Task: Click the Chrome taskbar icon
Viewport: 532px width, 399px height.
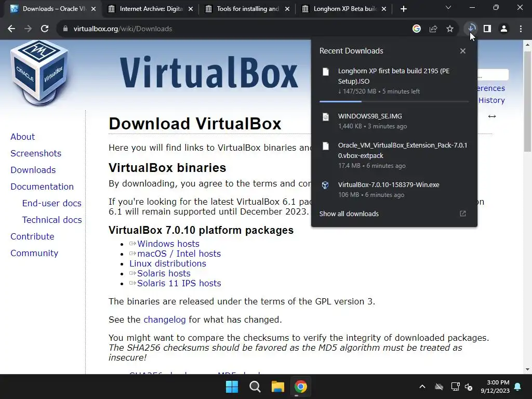Action: (301, 387)
